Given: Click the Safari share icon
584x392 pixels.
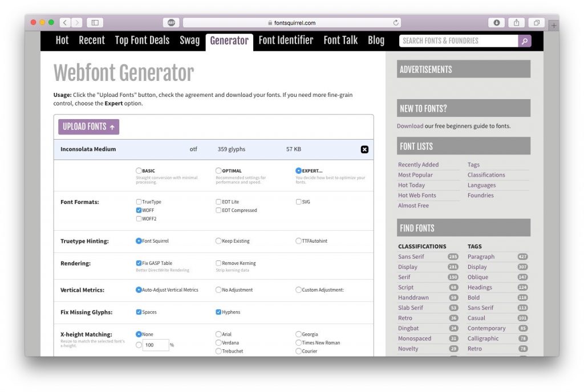Looking at the screenshot, I should coord(517,23).
